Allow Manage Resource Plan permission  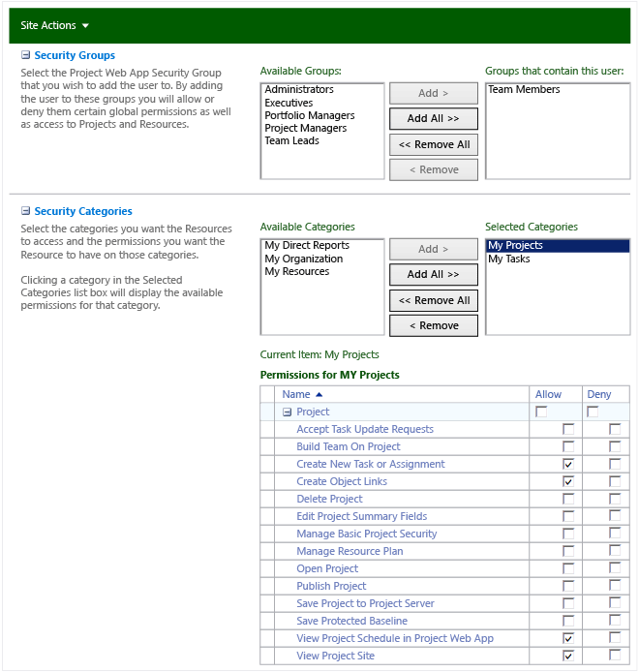pos(568,551)
